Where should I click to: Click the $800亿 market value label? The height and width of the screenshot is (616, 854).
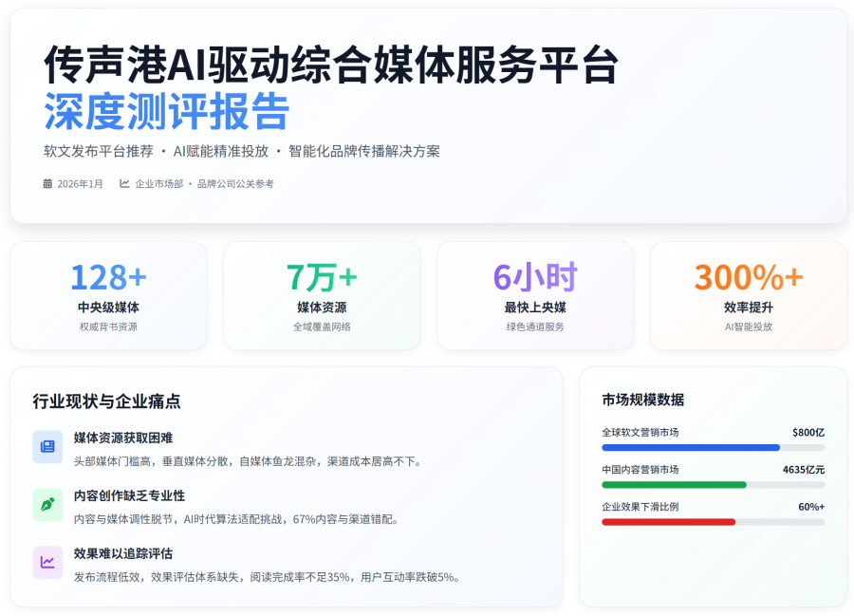808,433
